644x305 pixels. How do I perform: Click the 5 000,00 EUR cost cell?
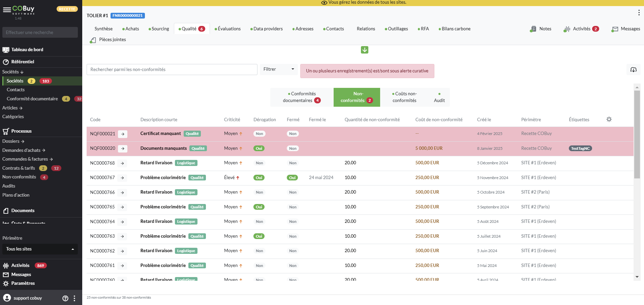(x=429, y=148)
